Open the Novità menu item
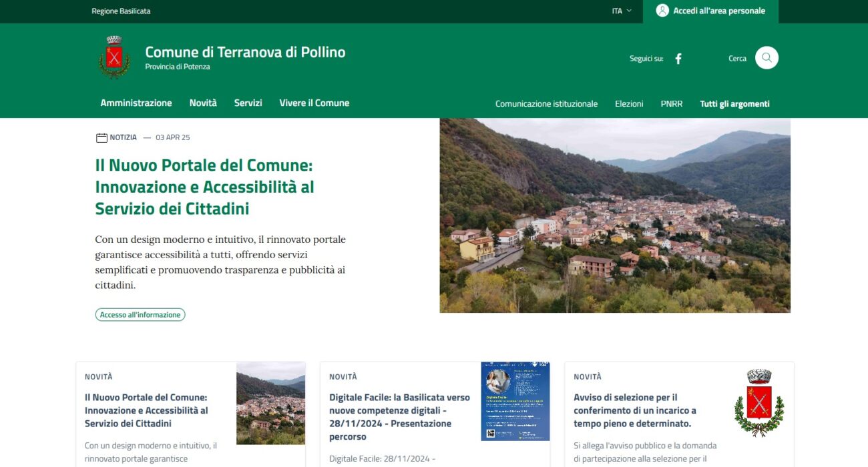Screen dimensions: 868x467 click(203, 103)
